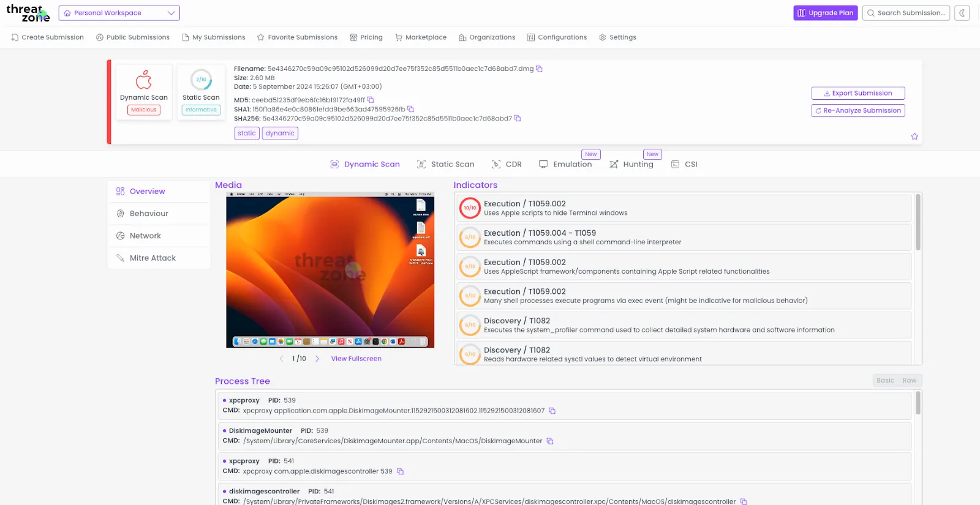Show previous media screenshot arrow
980x505 pixels.
point(281,359)
